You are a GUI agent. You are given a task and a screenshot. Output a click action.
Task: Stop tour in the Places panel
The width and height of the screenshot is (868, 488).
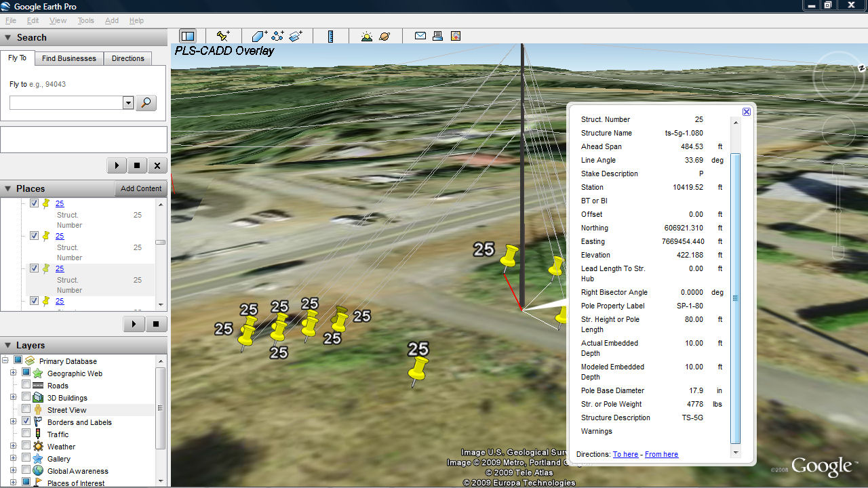[x=156, y=324]
